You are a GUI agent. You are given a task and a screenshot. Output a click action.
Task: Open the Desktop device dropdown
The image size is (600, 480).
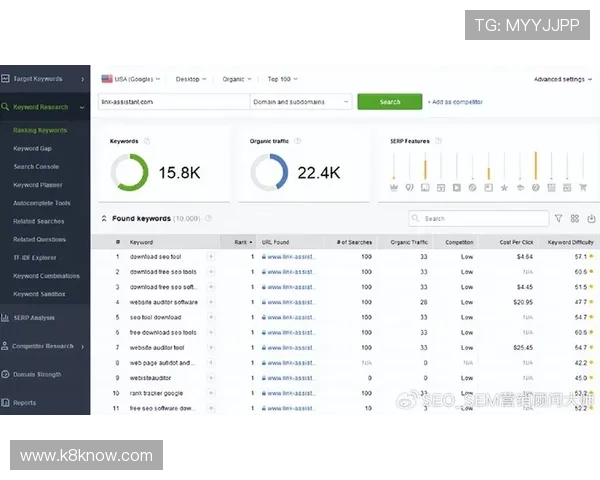(190, 78)
